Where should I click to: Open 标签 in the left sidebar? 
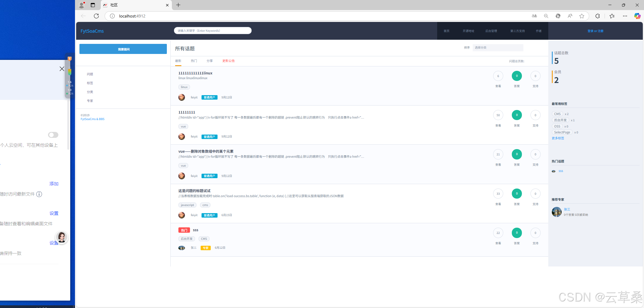(x=90, y=83)
